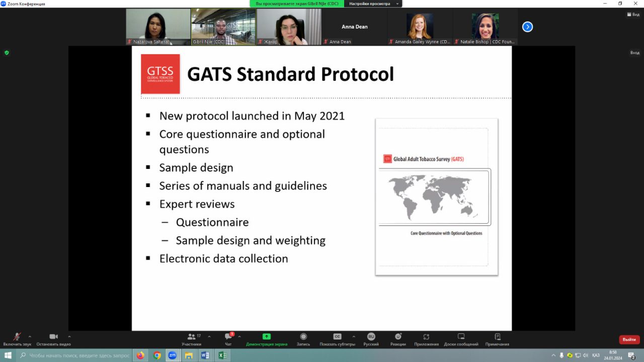
Task: Expand audio options arrow next to microphone
Action: (x=30, y=336)
